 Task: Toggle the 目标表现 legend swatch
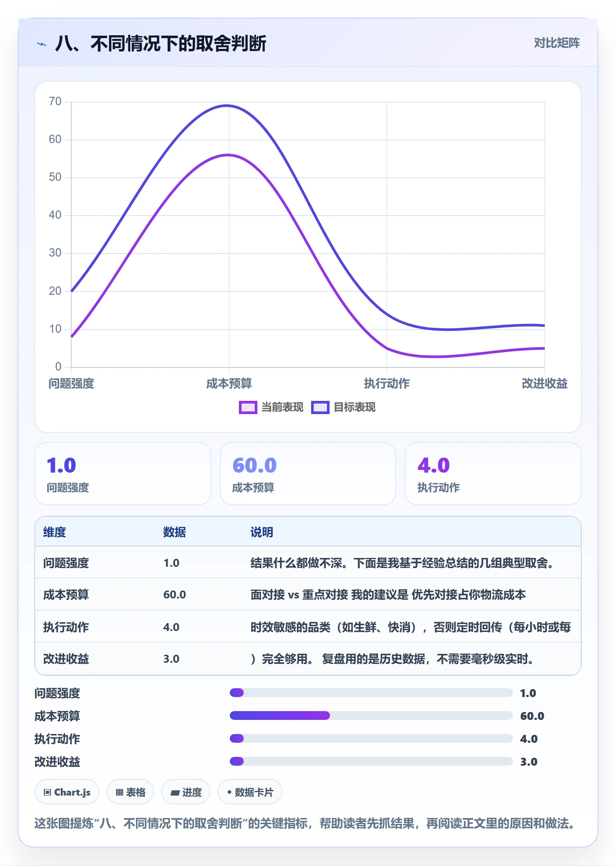(320, 407)
